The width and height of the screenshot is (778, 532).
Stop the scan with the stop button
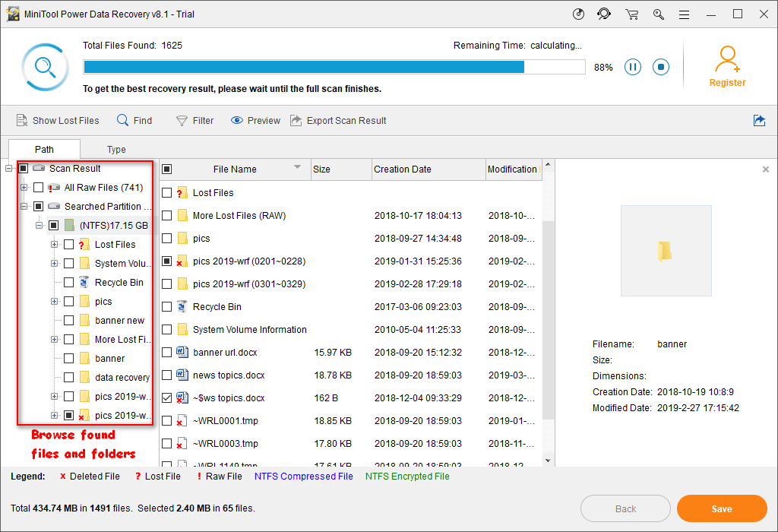(x=661, y=67)
